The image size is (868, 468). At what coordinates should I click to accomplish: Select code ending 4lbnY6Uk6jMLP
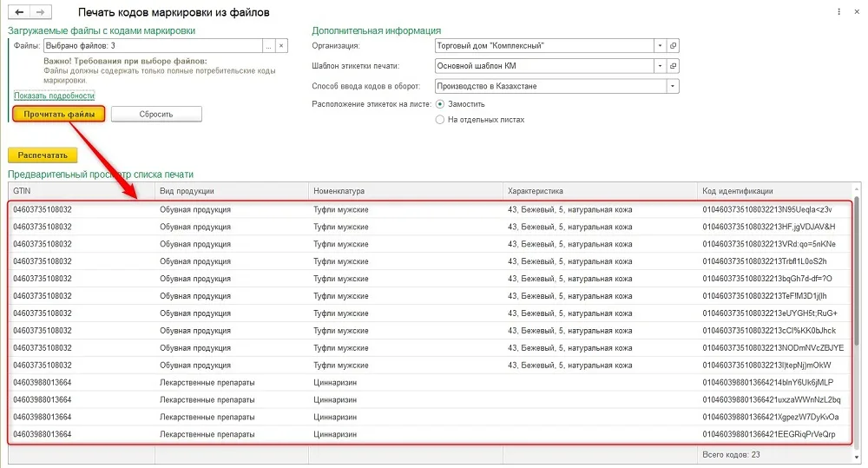[x=768, y=383]
